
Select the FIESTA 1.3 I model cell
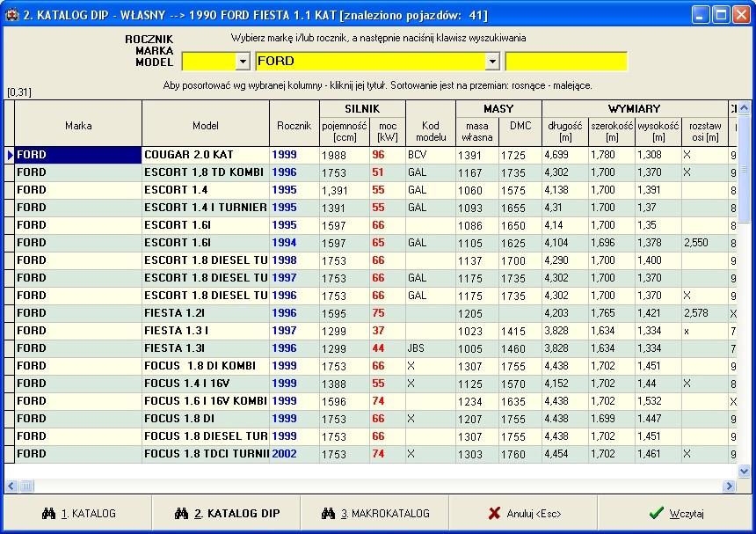coord(206,331)
